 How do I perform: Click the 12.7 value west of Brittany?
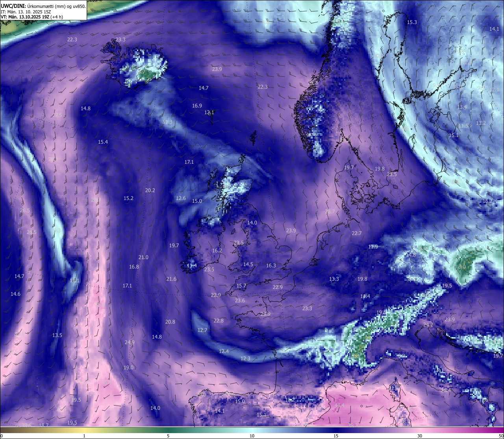click(x=202, y=330)
